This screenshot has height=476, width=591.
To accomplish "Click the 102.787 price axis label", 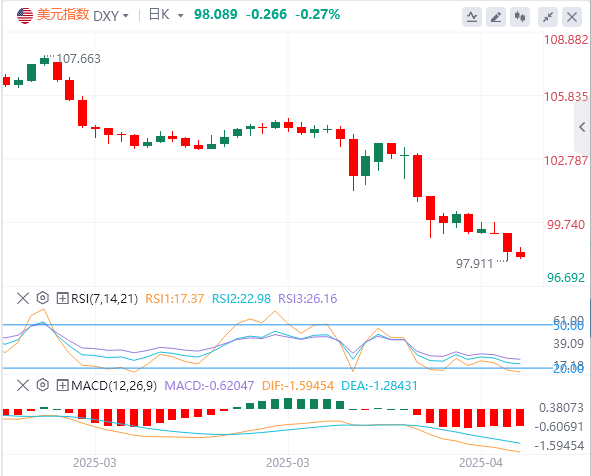I will click(x=566, y=161).
